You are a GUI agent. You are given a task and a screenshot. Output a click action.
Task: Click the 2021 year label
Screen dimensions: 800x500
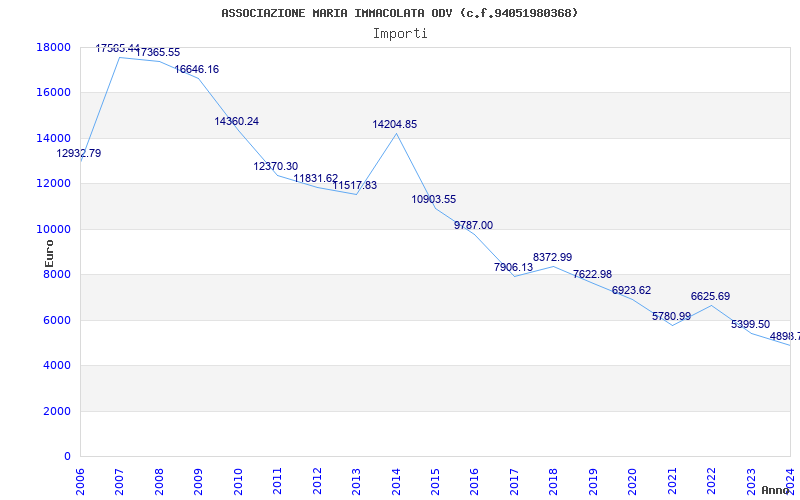tap(671, 481)
